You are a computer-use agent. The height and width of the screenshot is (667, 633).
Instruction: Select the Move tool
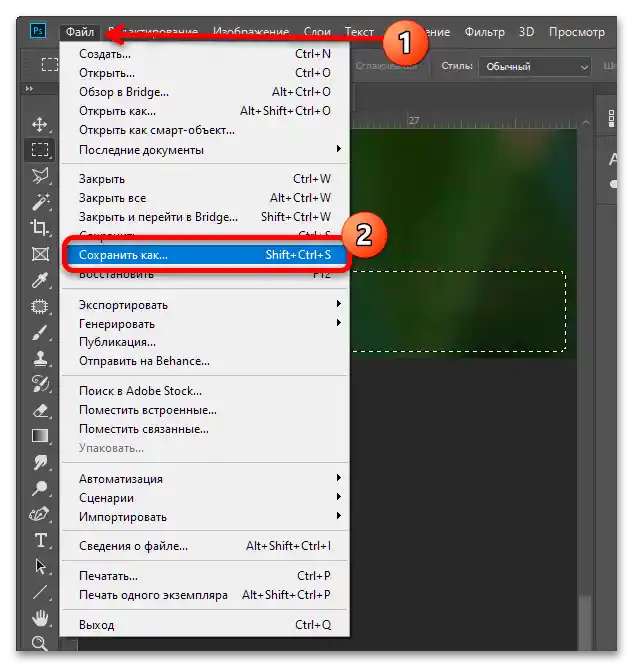[x=40, y=124]
